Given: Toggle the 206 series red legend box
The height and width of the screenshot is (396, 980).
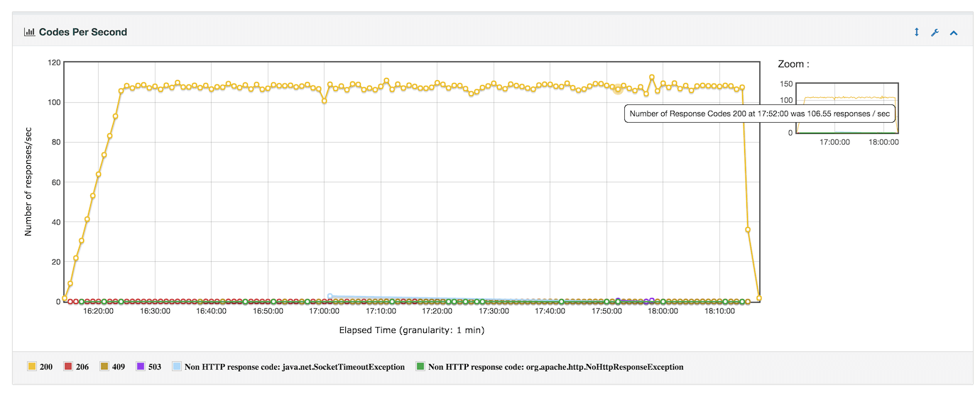Looking at the screenshot, I should point(69,367).
